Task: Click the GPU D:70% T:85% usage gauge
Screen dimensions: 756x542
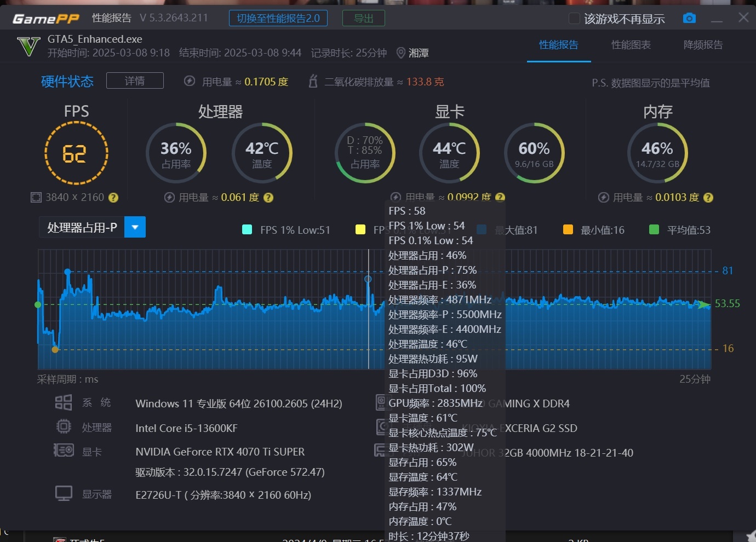Action: coord(365,153)
